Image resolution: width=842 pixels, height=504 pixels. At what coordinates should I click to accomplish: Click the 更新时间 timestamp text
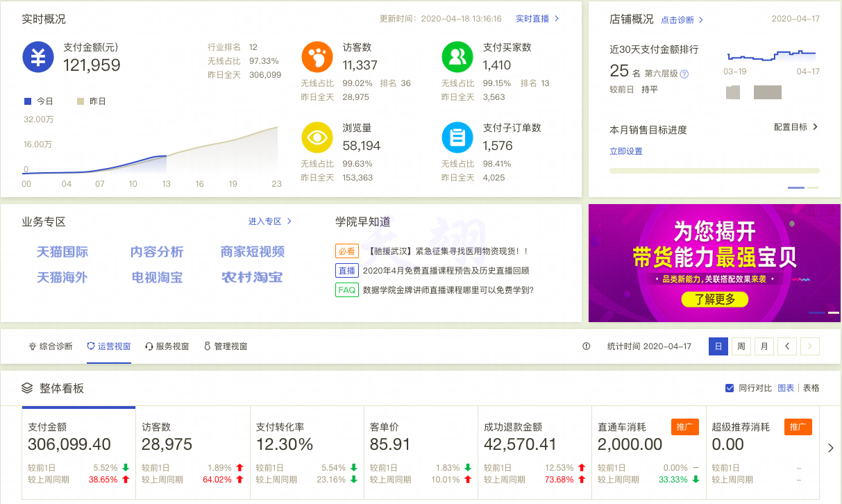tap(440, 19)
